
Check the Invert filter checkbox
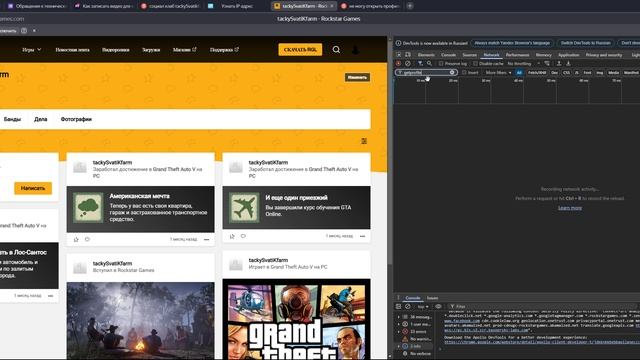click(x=464, y=73)
